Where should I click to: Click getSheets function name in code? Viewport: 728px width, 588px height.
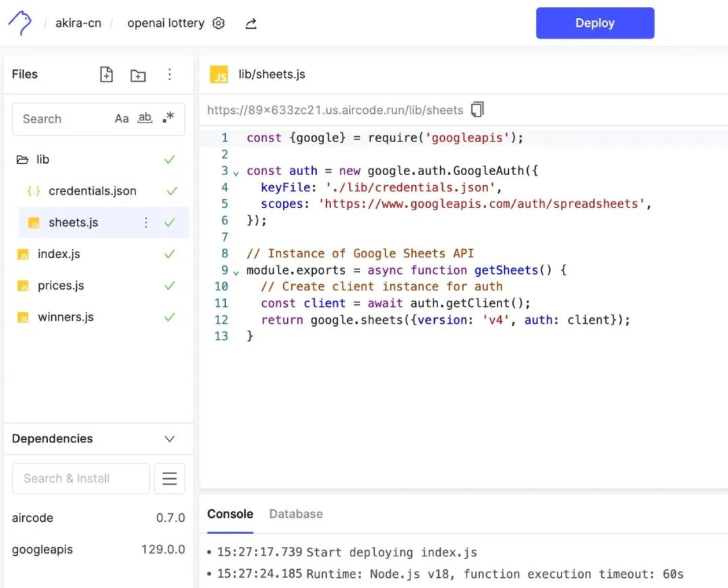pos(506,270)
